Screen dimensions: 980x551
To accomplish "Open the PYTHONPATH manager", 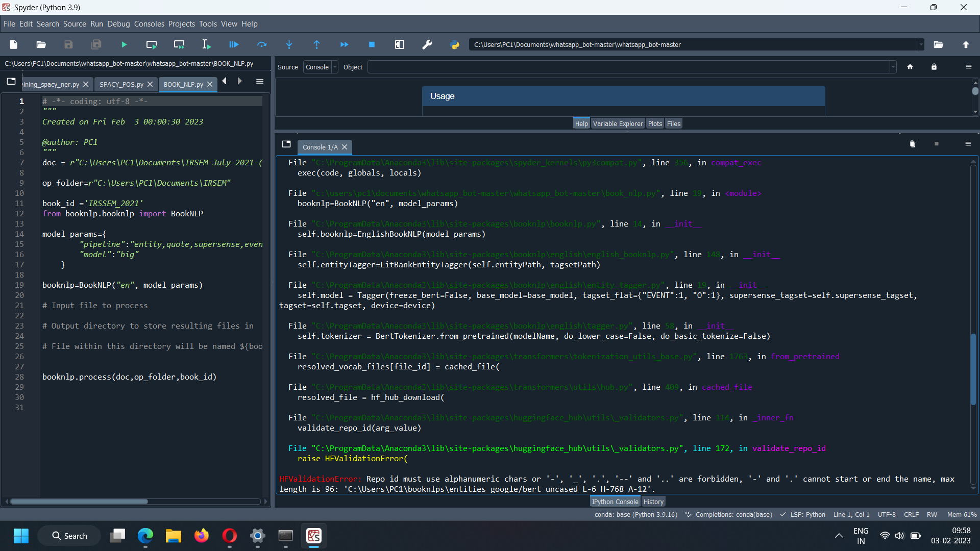I will (455, 44).
